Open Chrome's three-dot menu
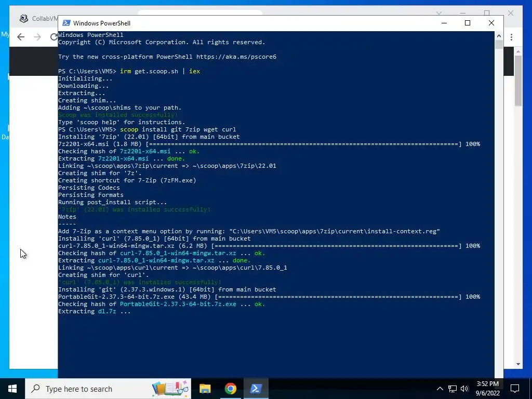Screen dimensions: 532x399 point(511,37)
